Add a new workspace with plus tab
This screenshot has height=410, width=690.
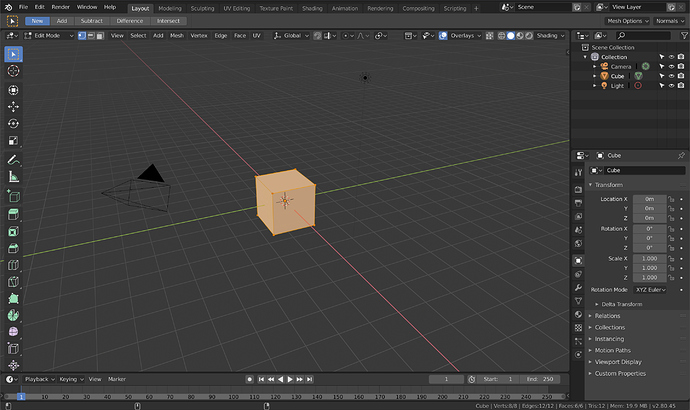click(476, 8)
